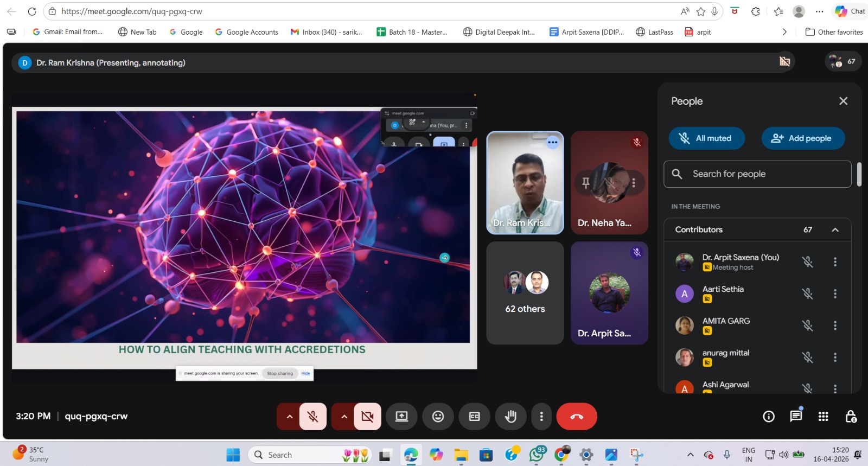This screenshot has height=466, width=868.
Task: Collapse the Contributors list chevron
Action: click(835, 230)
